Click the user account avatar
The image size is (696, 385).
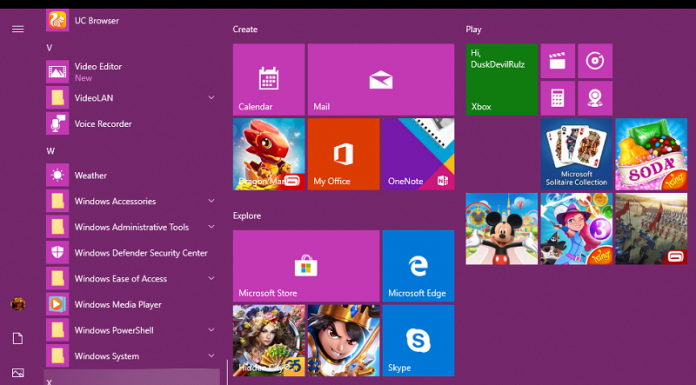pyautogui.click(x=18, y=304)
